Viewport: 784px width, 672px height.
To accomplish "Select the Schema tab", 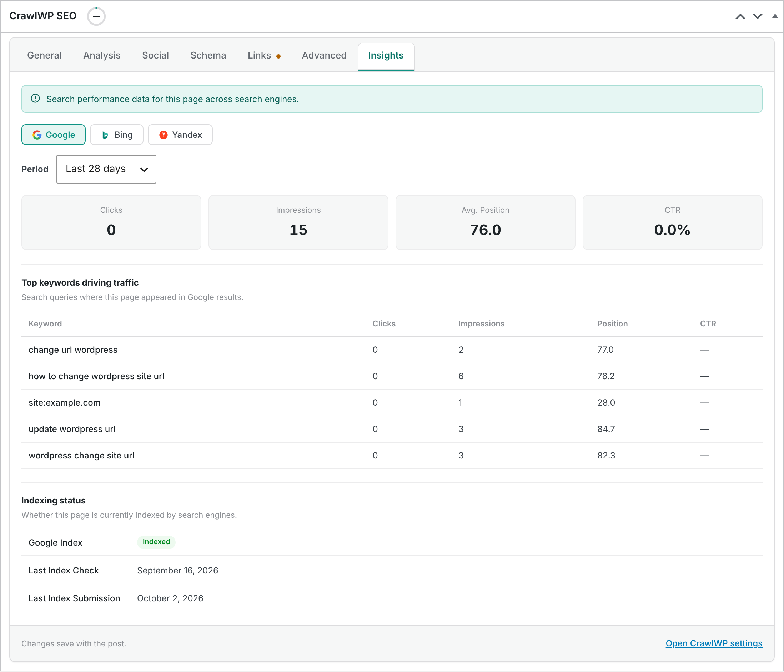I will click(208, 55).
